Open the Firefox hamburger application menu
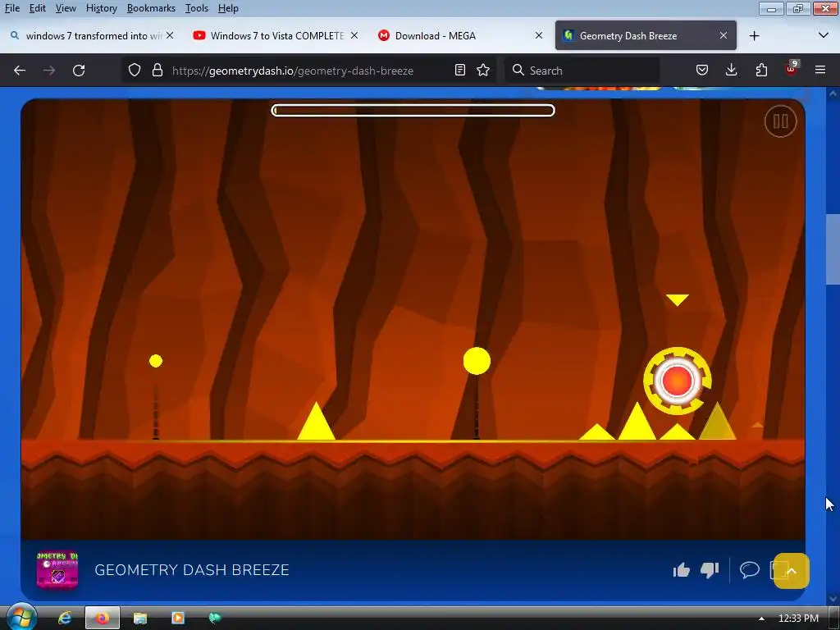Image resolution: width=840 pixels, height=630 pixels. (820, 71)
